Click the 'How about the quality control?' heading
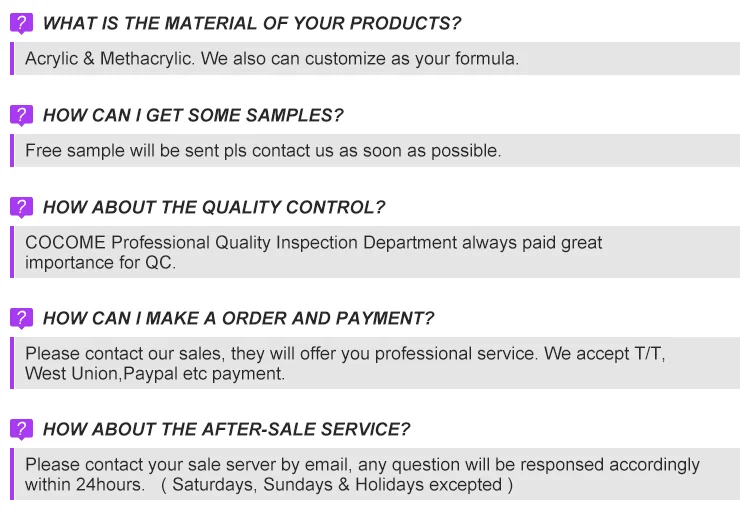750x519 pixels. click(214, 207)
